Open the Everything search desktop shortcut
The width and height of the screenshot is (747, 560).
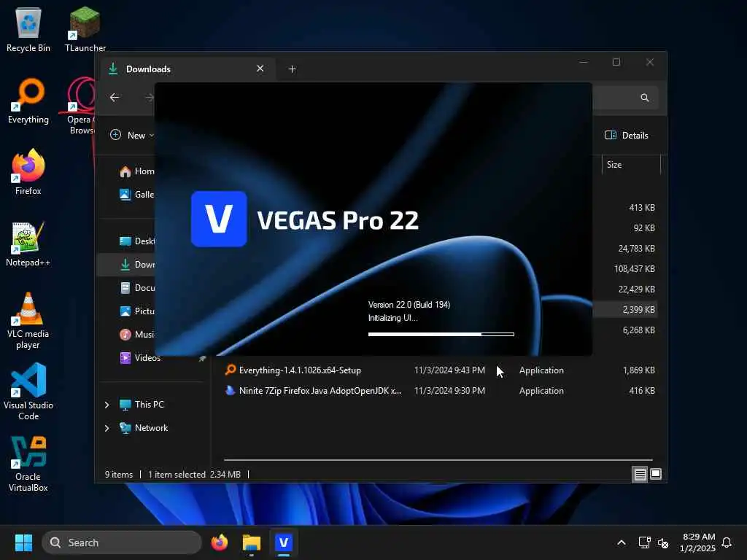[28, 101]
